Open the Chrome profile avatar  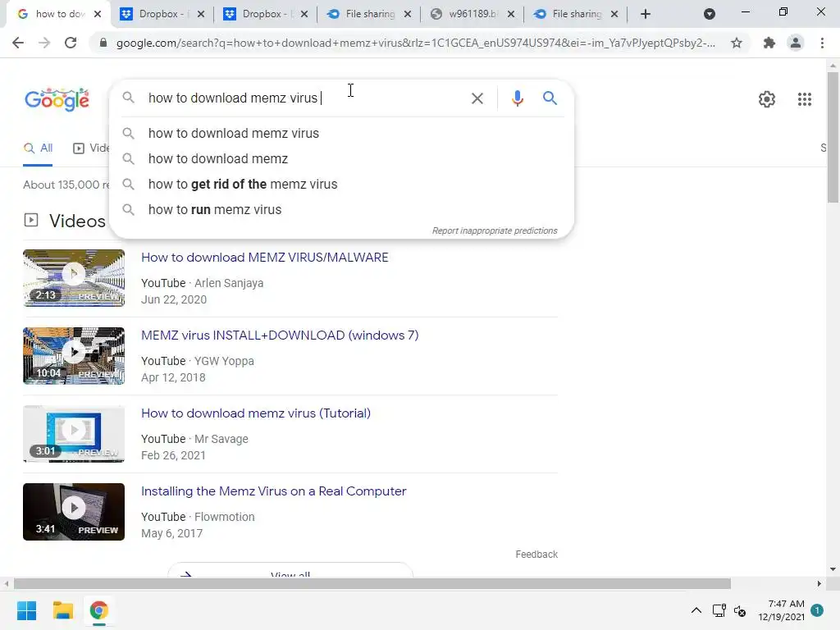(x=796, y=43)
